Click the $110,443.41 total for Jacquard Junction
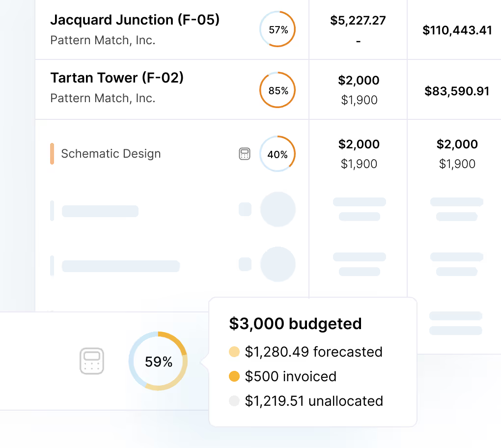 pyautogui.click(x=457, y=30)
